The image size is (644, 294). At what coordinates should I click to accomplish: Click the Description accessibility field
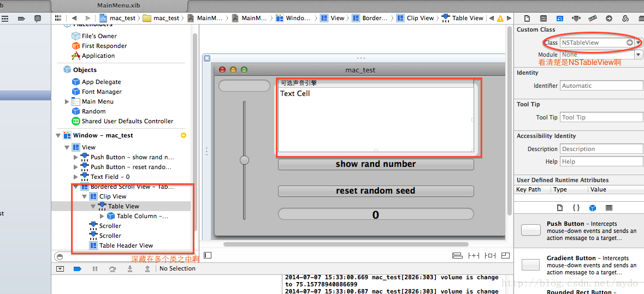click(x=602, y=149)
